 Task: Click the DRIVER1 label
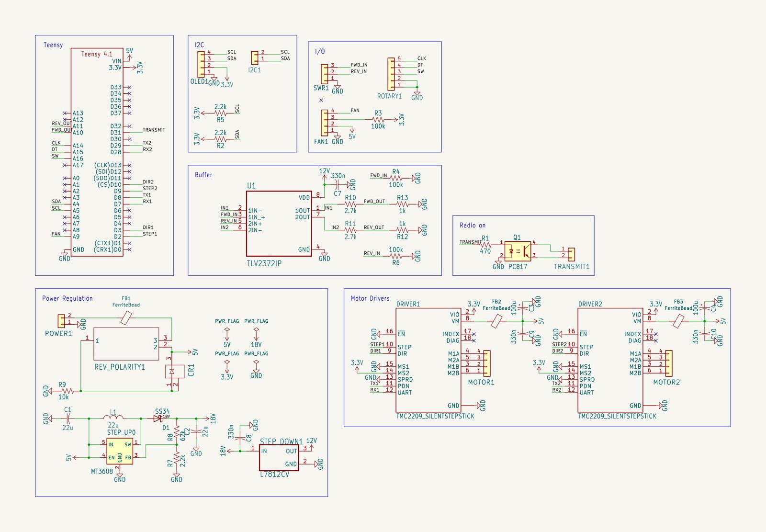[x=408, y=304]
